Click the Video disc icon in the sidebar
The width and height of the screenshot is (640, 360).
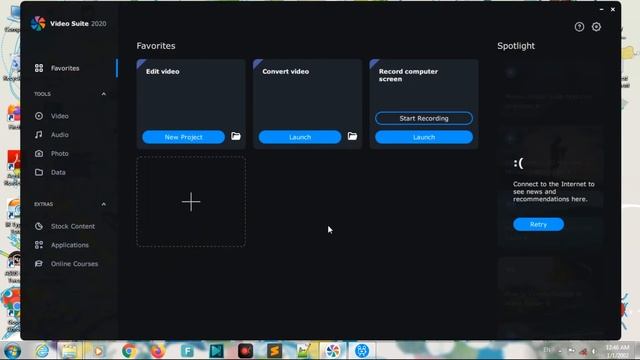39,116
